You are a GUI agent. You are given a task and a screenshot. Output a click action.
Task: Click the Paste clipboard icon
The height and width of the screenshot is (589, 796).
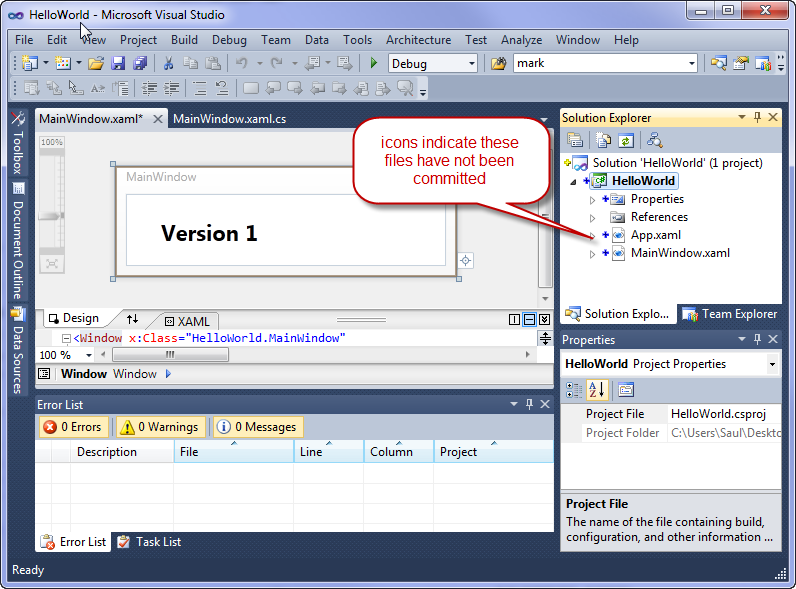coord(213,63)
